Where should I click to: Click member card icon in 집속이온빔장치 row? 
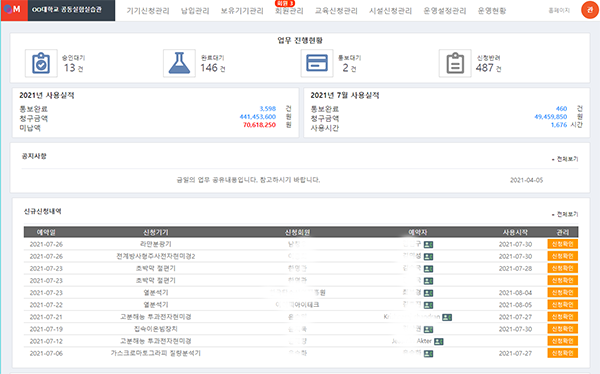429,330
